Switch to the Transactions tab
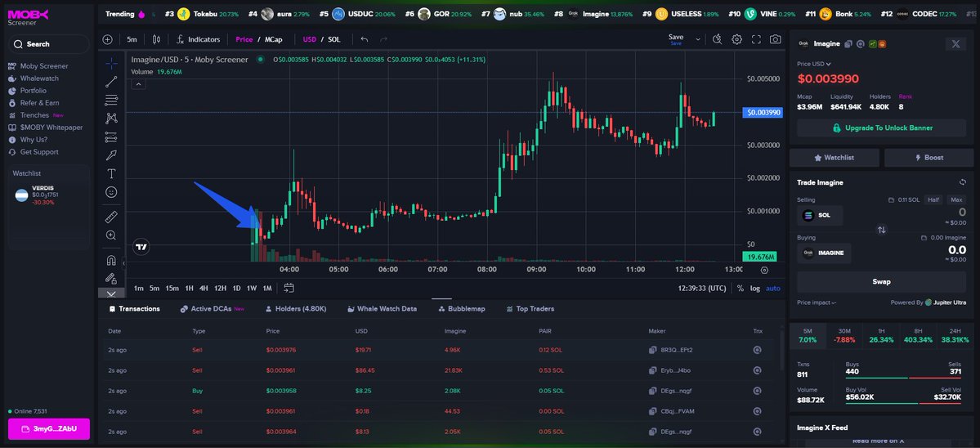Viewport: 980px width, 448px height. click(134, 309)
